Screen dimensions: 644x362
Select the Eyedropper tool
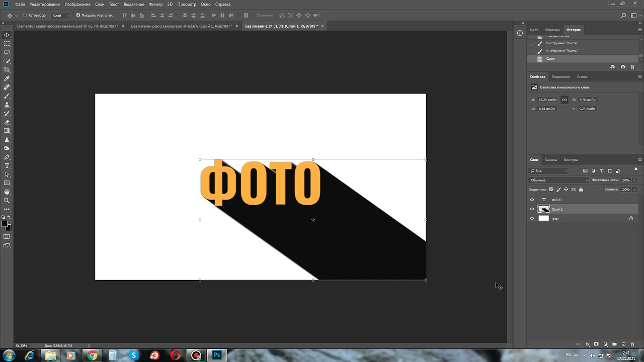tap(7, 79)
